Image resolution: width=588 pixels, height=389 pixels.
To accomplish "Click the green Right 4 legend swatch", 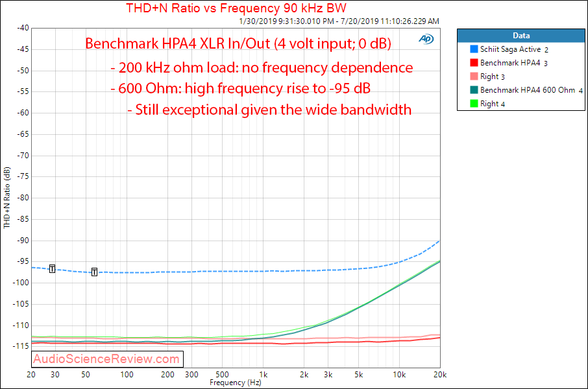I will pos(474,104).
